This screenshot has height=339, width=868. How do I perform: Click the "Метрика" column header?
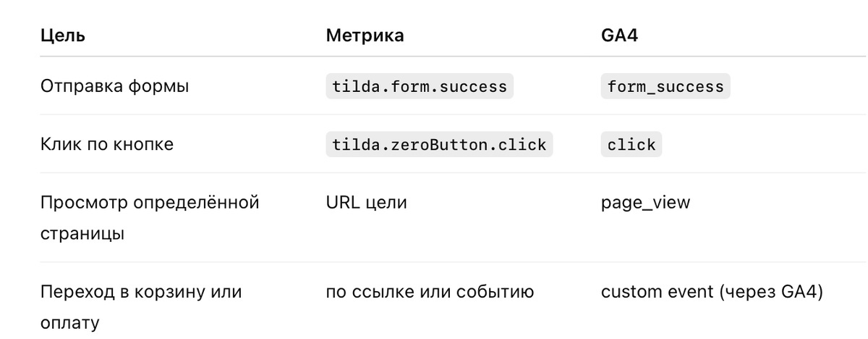pos(365,35)
